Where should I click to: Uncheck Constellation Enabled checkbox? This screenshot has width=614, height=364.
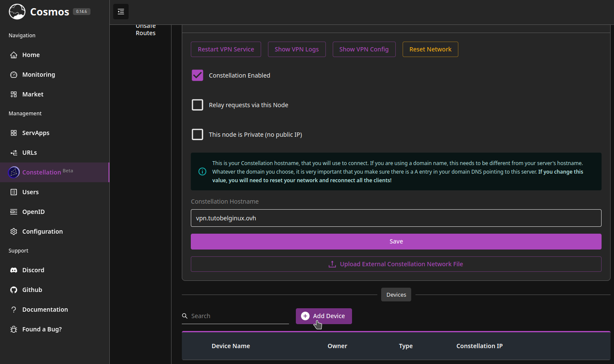click(x=197, y=75)
